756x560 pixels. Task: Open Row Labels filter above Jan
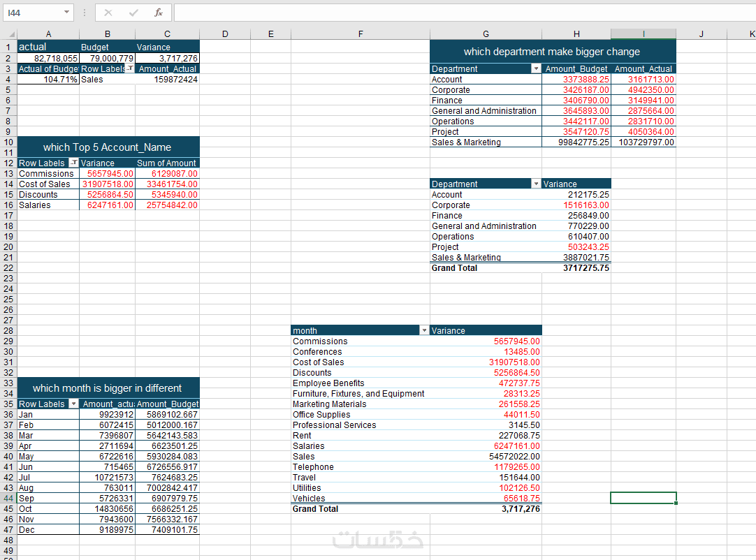click(x=73, y=404)
